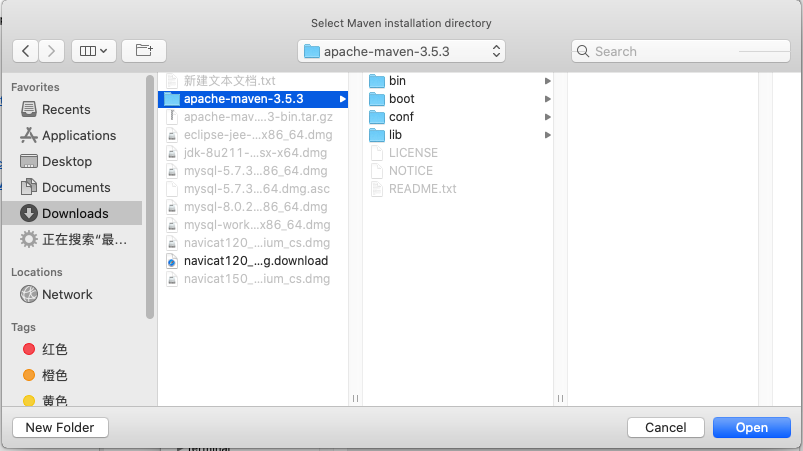Click the magnifying glass search icon

(583, 51)
